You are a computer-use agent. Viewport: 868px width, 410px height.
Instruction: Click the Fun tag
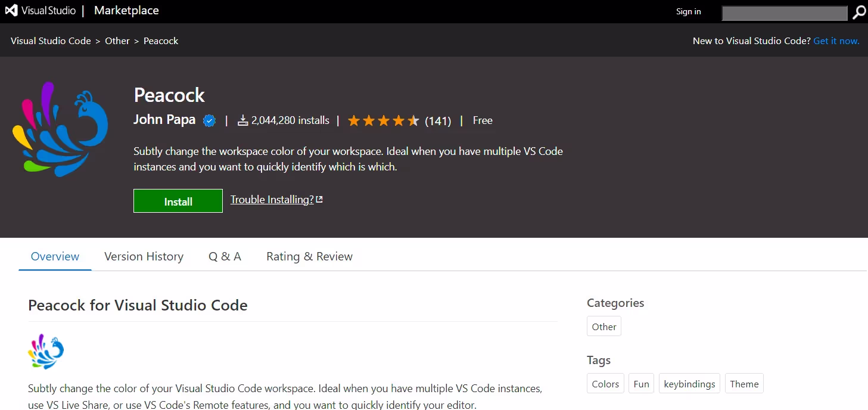coord(642,384)
